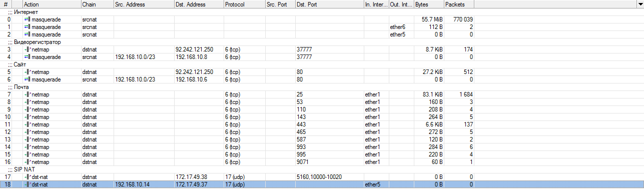Sort by Dst. Address column header

(x=199, y=4)
